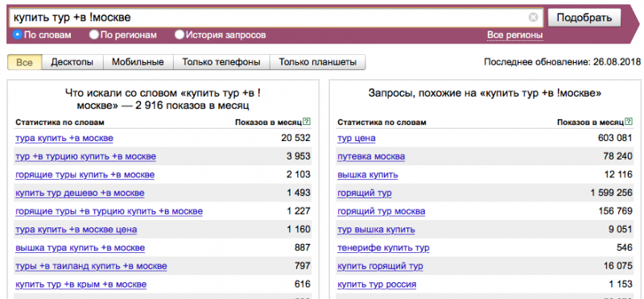The width and height of the screenshot is (644, 299).
Task: Open similar query путевка москва
Action: [371, 156]
